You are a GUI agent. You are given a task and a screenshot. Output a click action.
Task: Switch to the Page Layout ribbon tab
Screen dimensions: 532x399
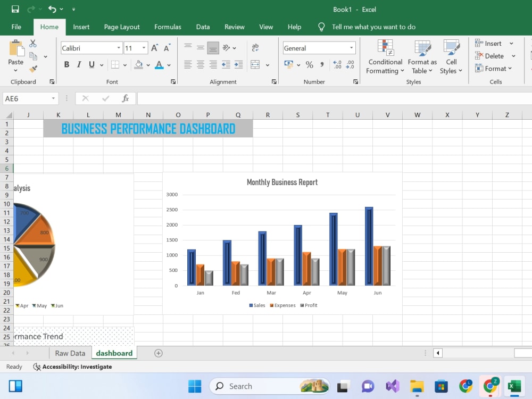(x=122, y=27)
